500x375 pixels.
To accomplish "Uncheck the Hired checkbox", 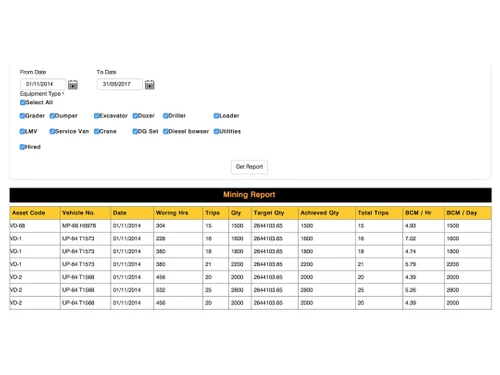I will tap(22, 147).
